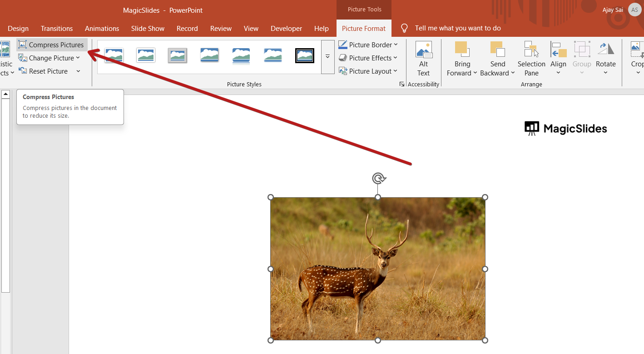Screen dimensions: 644x354
Task: Expand the Send Backward dropdown arrow
Action: point(513,73)
